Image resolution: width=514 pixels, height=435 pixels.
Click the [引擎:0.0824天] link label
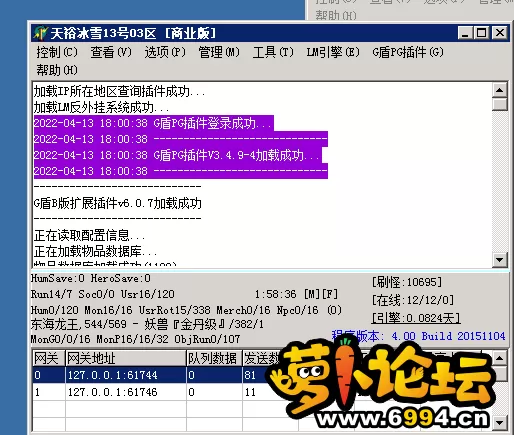pos(416,318)
